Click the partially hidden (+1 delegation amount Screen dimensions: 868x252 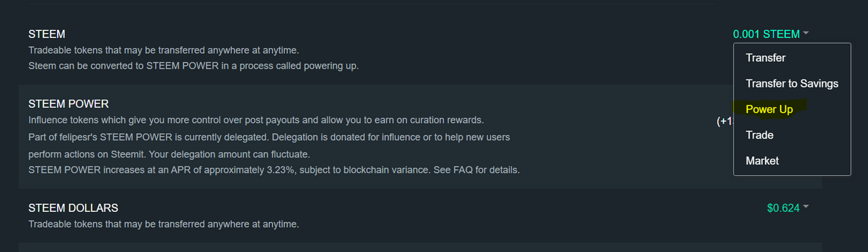point(725,122)
